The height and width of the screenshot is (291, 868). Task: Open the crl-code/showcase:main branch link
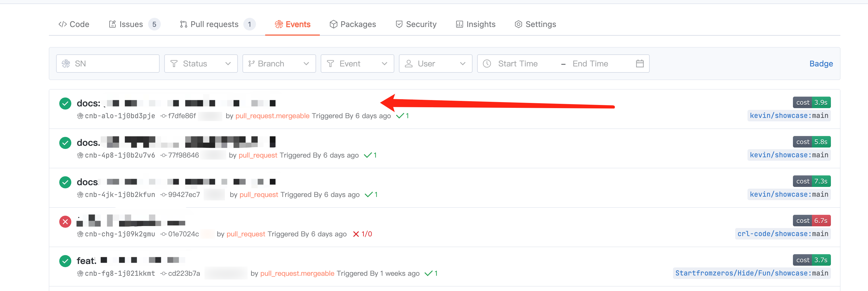click(x=782, y=234)
